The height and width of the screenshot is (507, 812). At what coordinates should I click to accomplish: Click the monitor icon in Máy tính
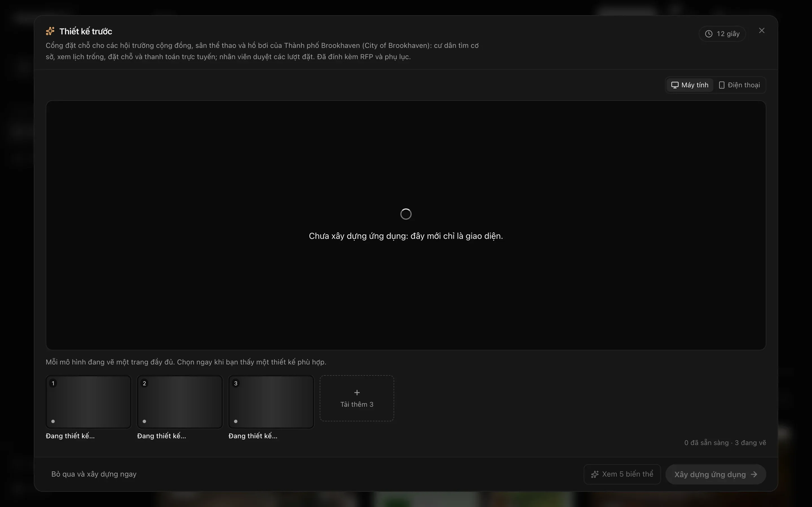click(x=675, y=85)
